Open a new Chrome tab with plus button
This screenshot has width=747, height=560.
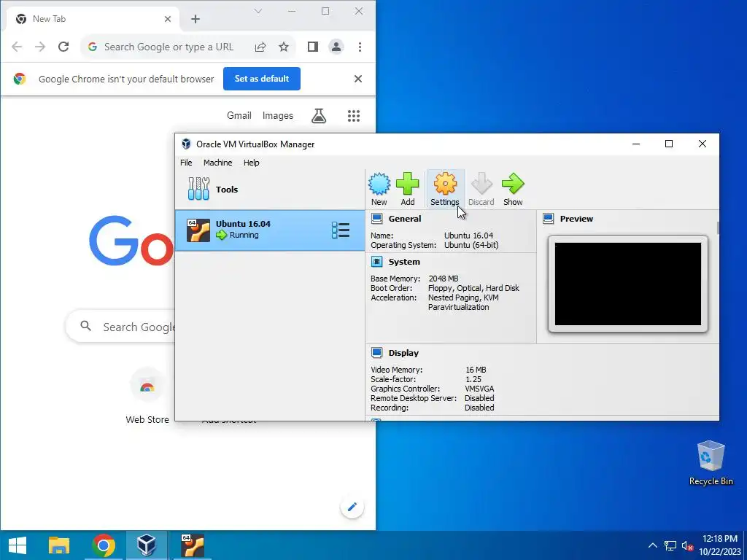[196, 19]
